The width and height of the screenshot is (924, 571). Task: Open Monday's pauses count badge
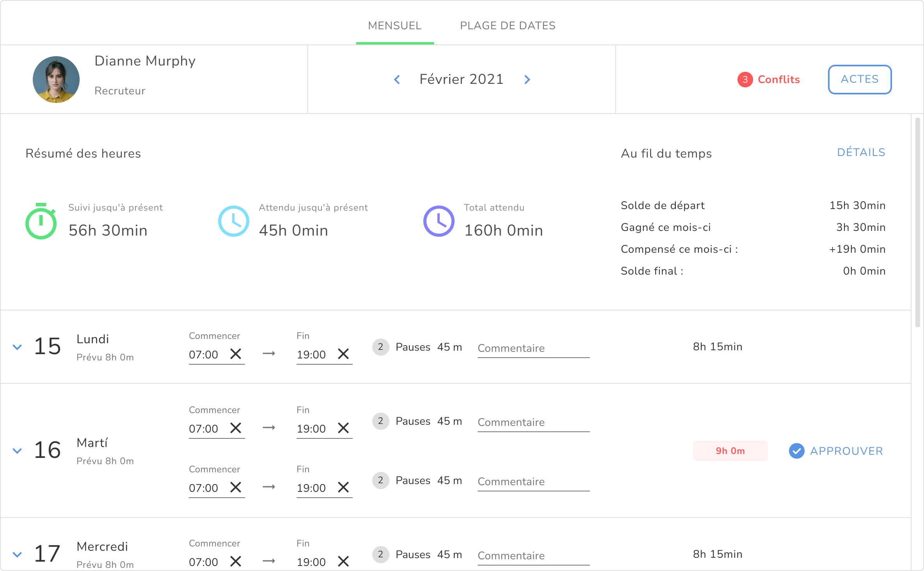pos(380,347)
